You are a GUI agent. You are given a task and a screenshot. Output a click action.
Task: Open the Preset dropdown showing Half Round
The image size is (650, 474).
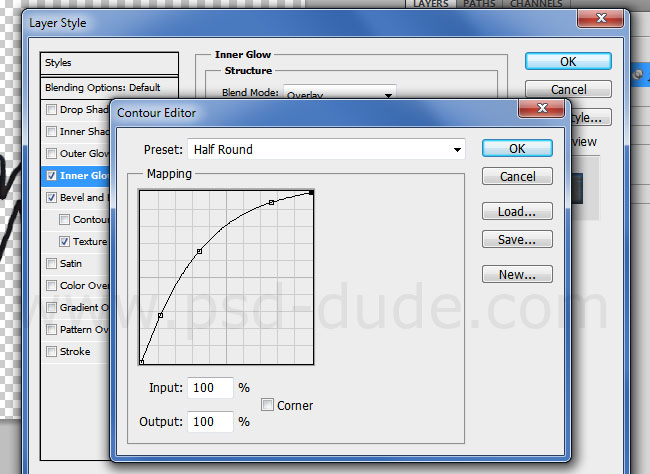[x=326, y=149]
